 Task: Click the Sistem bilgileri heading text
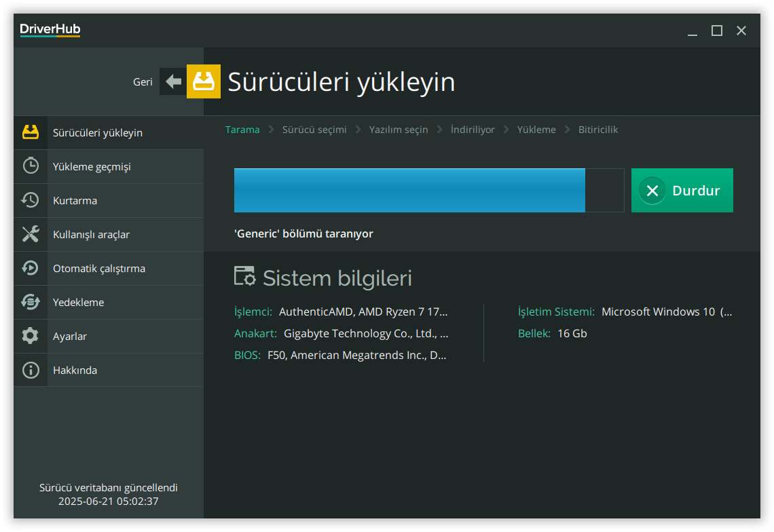tap(337, 278)
